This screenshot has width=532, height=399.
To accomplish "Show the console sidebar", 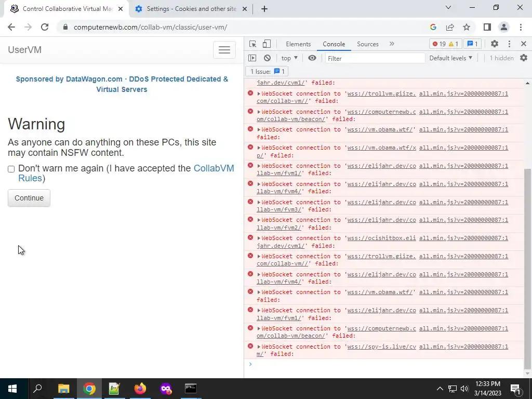I will coord(252,58).
